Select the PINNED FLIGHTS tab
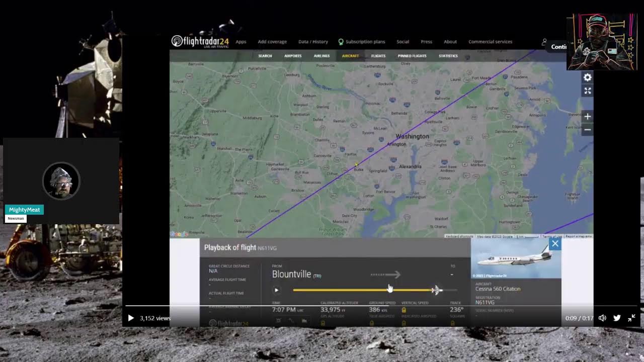Viewport: 644px width, 362px height. (x=412, y=56)
